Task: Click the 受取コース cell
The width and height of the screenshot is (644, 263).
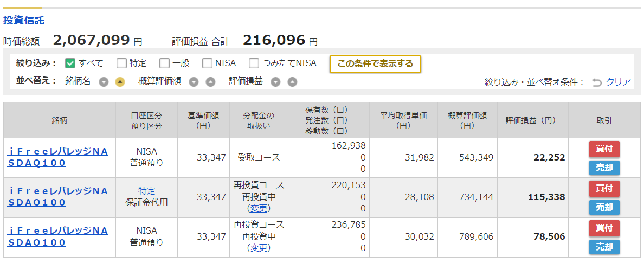Action: coord(259,157)
